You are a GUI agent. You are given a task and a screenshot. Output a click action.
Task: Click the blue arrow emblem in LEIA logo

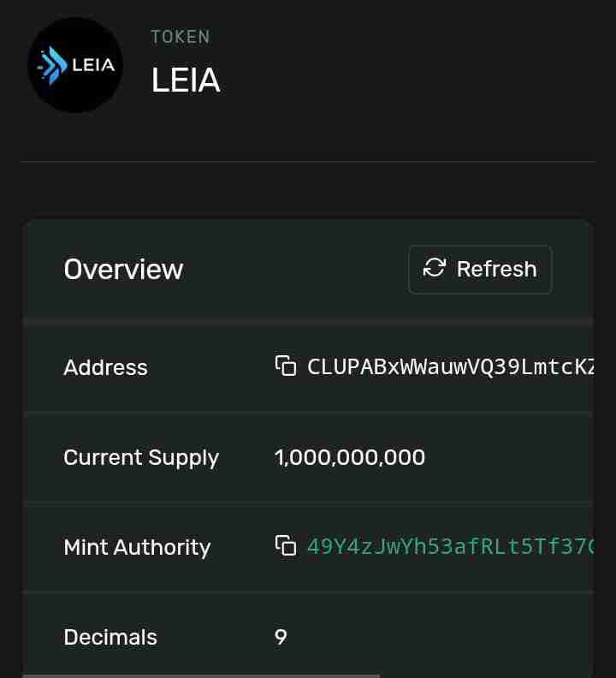(x=53, y=67)
